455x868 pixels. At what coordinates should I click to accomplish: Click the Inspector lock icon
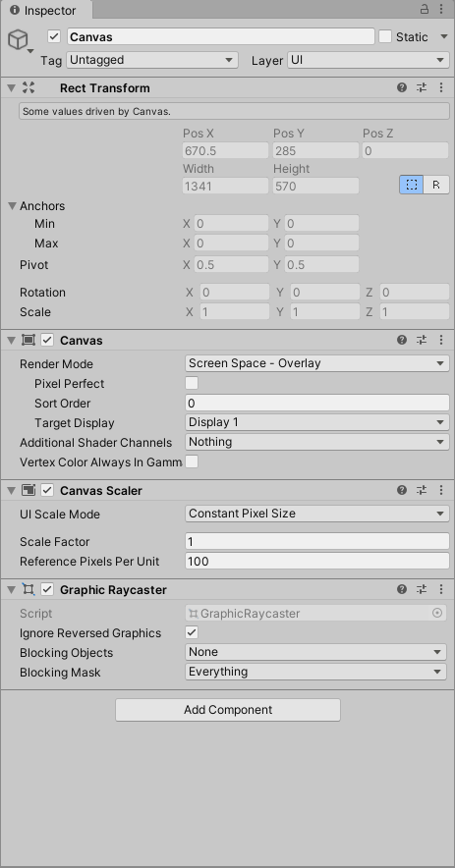(x=424, y=9)
